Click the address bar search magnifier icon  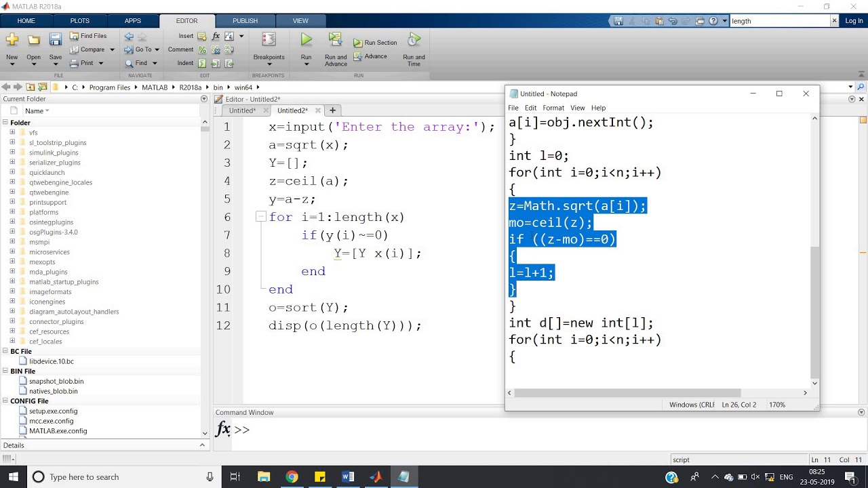(x=861, y=87)
